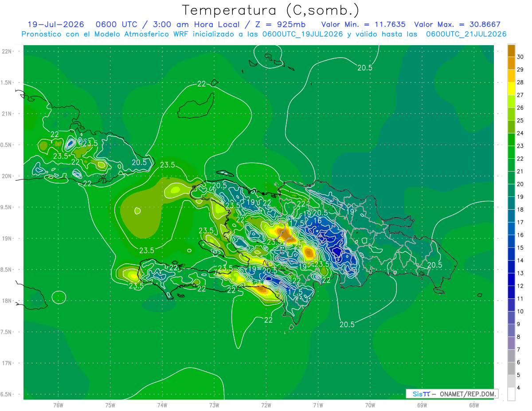The width and height of the screenshot is (532, 411).
Task: Click the "16" contour label over the Dominican Republic
Action: (x=317, y=221)
